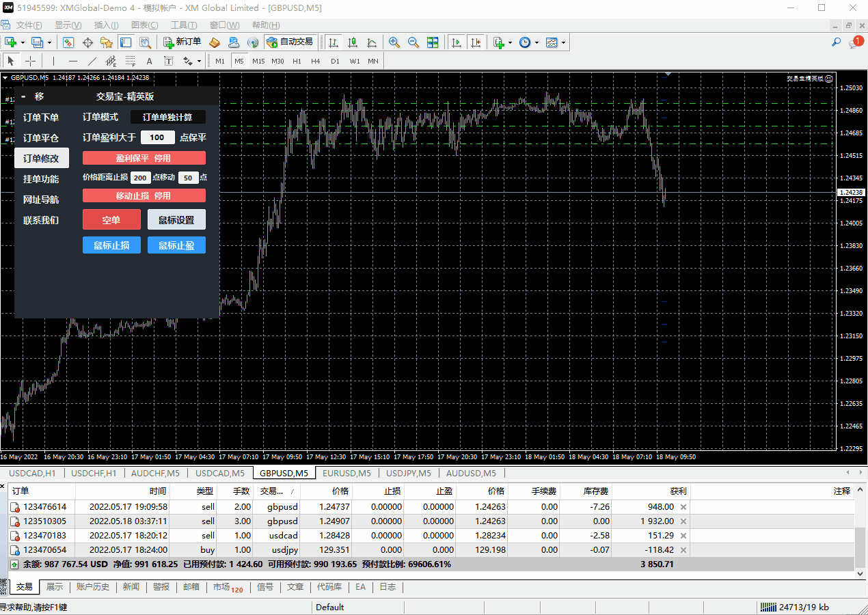Expand the chart templates dropdown arrow
The width and height of the screenshot is (868, 615).
click(x=564, y=43)
